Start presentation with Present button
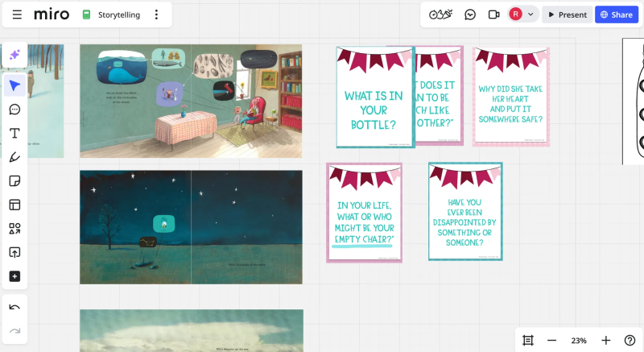 click(568, 14)
